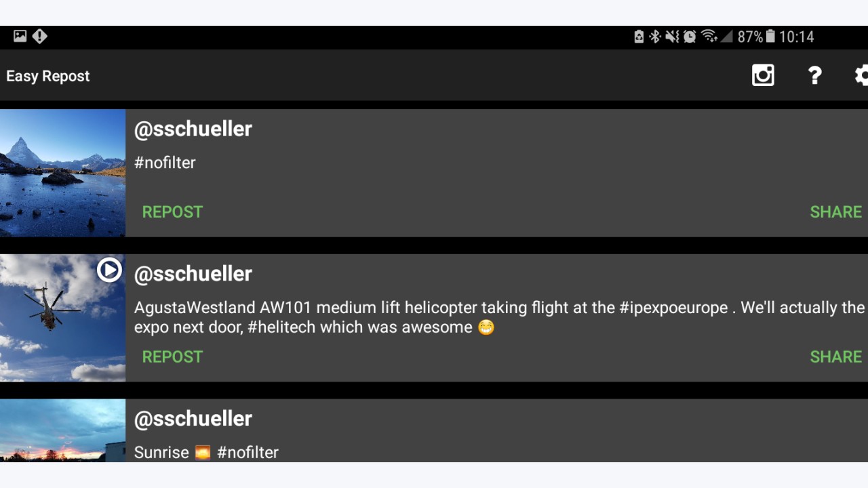Open help with the question mark icon
The height and width of the screenshot is (488, 868).
pyautogui.click(x=814, y=75)
